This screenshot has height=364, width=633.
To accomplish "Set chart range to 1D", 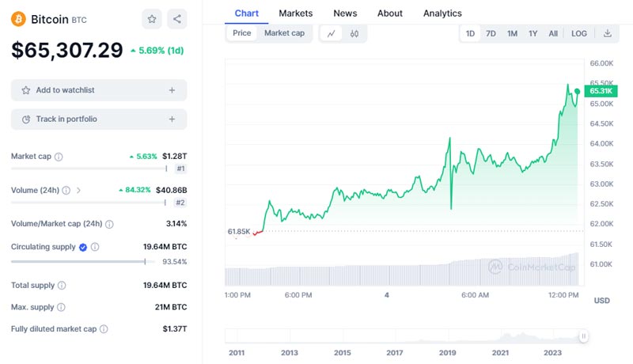I will click(x=470, y=33).
